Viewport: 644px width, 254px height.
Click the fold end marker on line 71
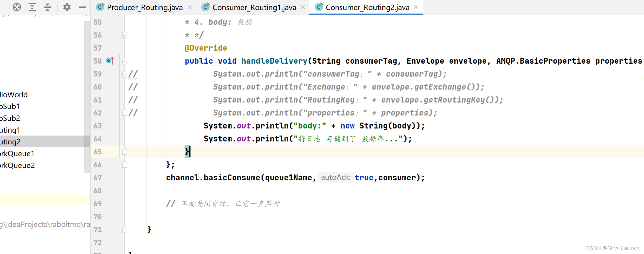125,229
